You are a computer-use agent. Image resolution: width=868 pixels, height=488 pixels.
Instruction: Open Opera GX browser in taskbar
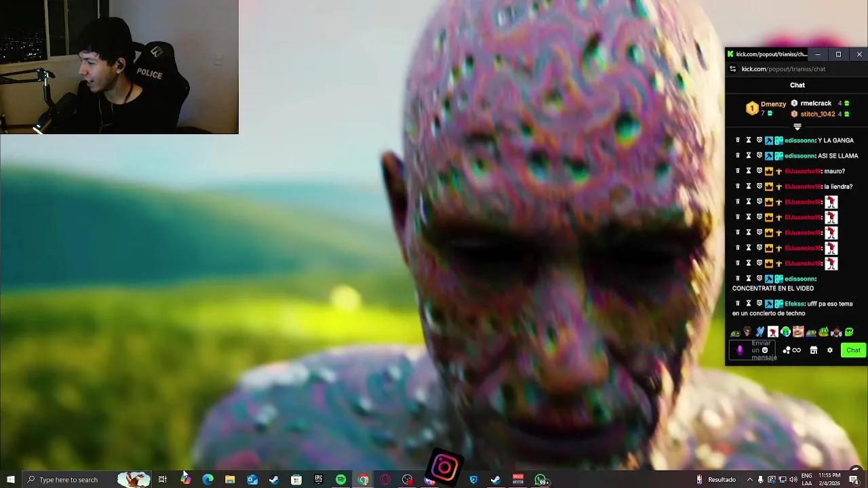click(385, 480)
